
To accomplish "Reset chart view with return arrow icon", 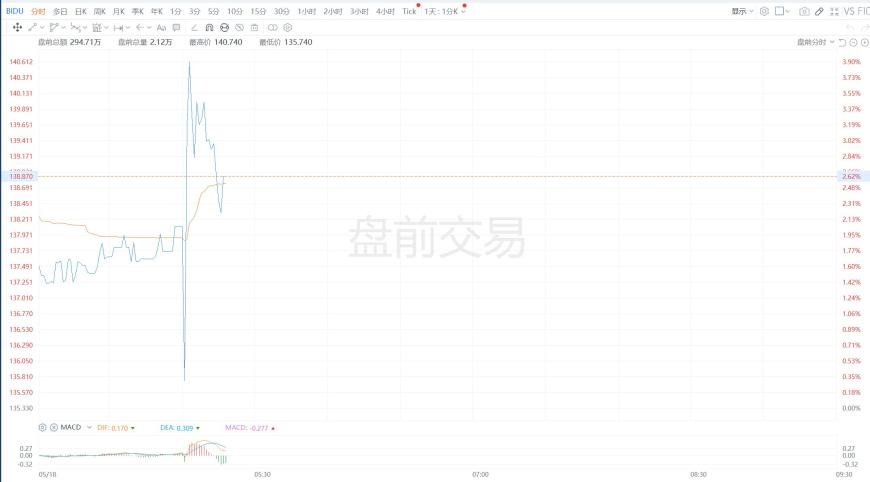I will click(842, 42).
